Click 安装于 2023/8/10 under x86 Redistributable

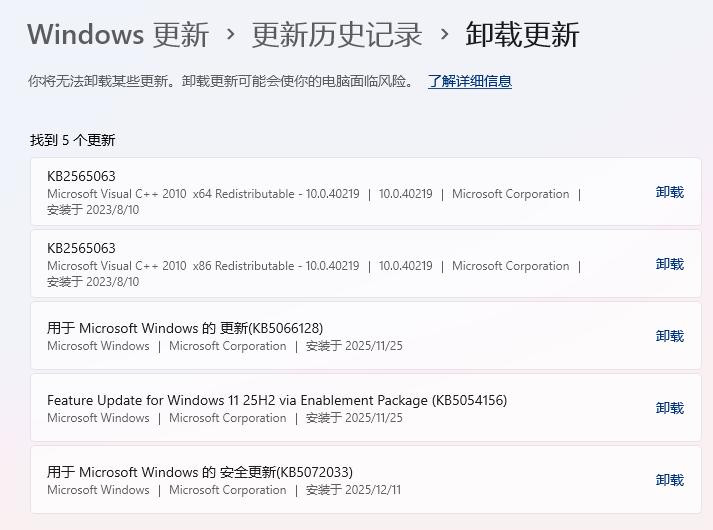(x=93, y=282)
